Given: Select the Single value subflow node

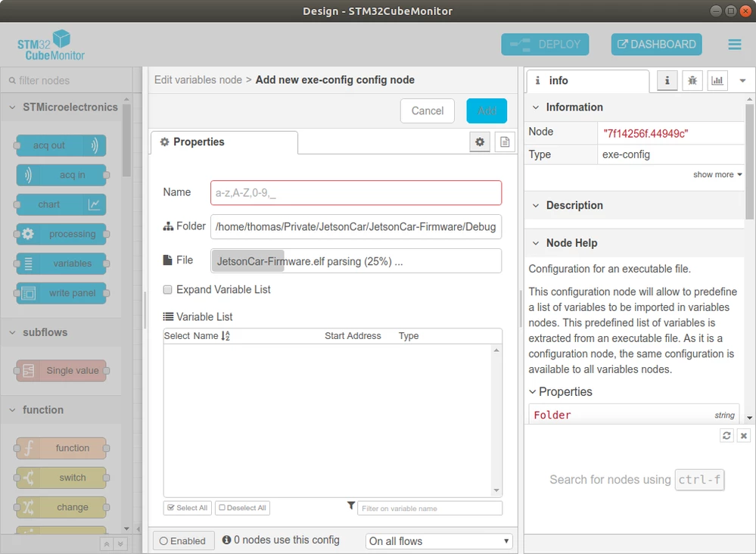Looking at the screenshot, I should coord(61,371).
